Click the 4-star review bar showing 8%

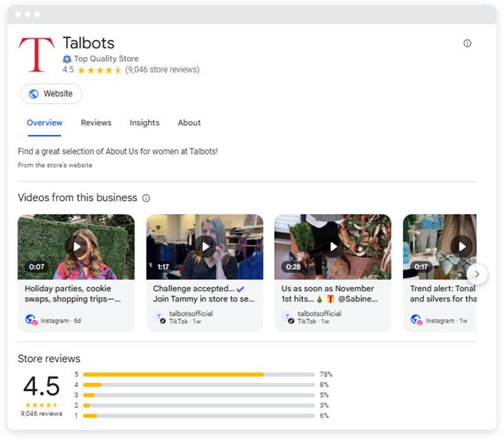[199, 385]
